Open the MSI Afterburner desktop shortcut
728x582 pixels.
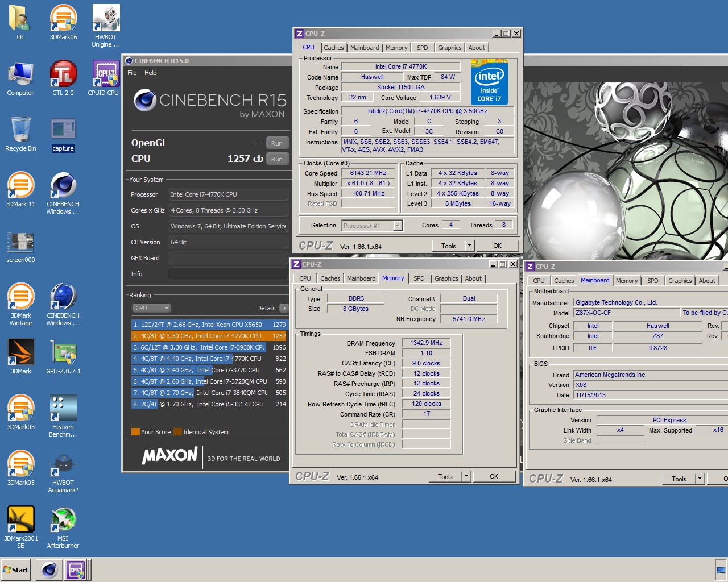coord(63,527)
